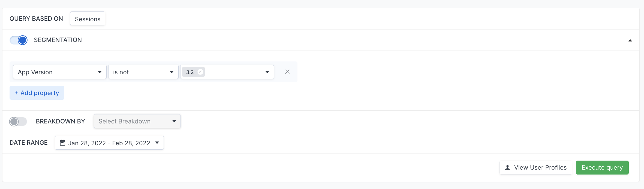Click Add property button
This screenshot has width=644, height=189.
(37, 93)
